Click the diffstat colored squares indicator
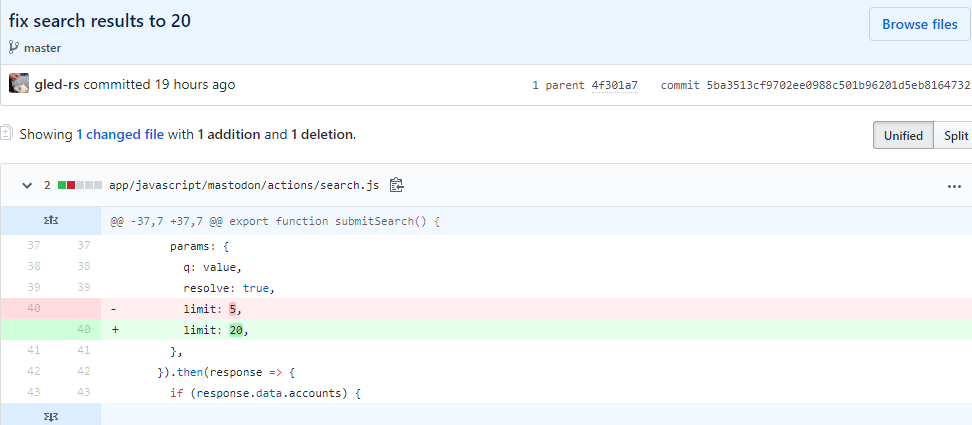The height and width of the screenshot is (425, 972). click(x=80, y=185)
